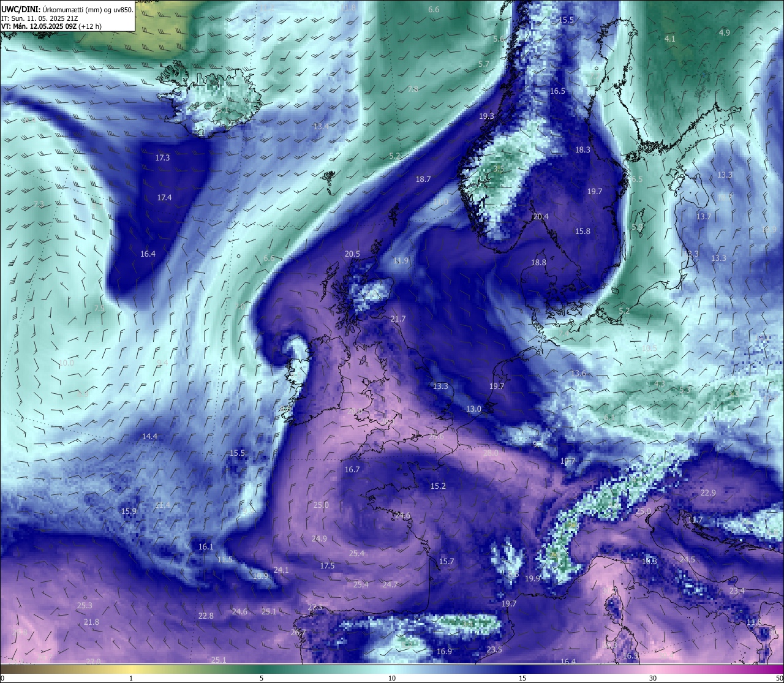This screenshot has height=683, width=784.
Task: Click the 7.8 value in the Norwegian Sea
Action: tap(413, 89)
